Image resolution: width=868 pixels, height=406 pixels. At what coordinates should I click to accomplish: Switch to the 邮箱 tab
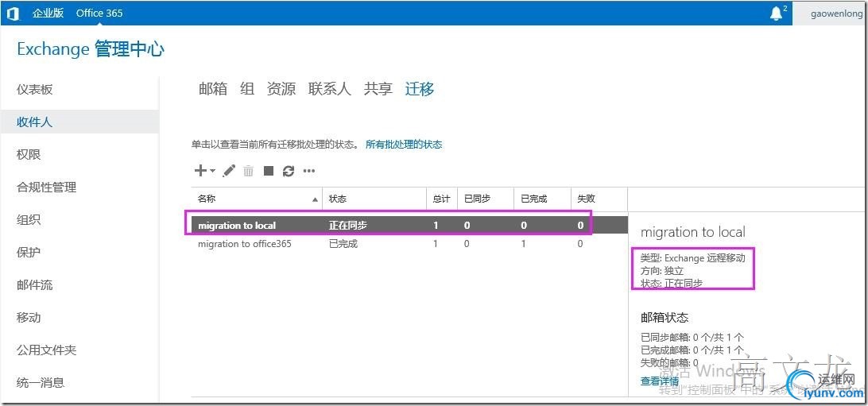pos(213,89)
